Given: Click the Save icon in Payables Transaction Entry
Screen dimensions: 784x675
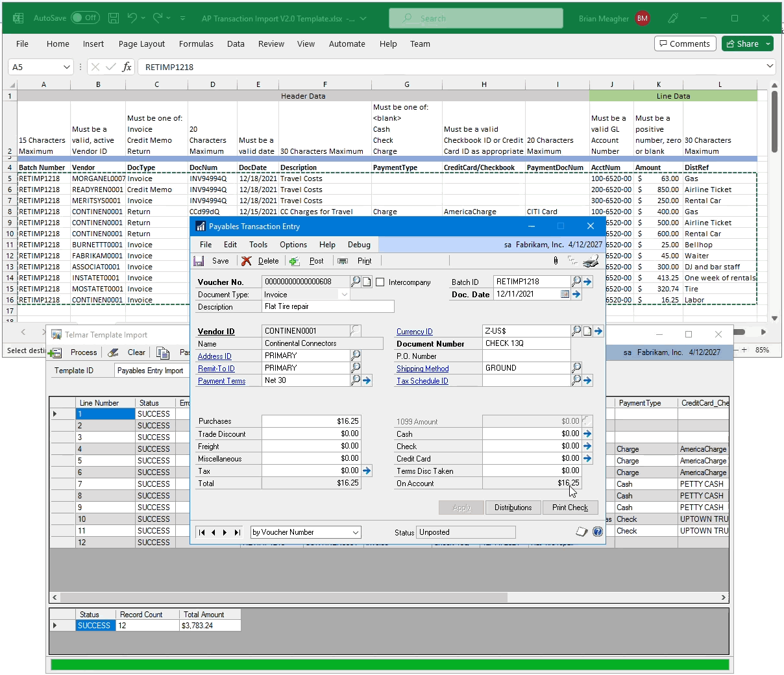Looking at the screenshot, I should (198, 260).
